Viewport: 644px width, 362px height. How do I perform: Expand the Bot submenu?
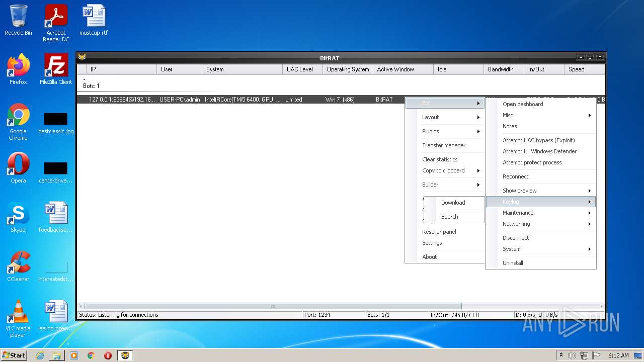tap(445, 103)
